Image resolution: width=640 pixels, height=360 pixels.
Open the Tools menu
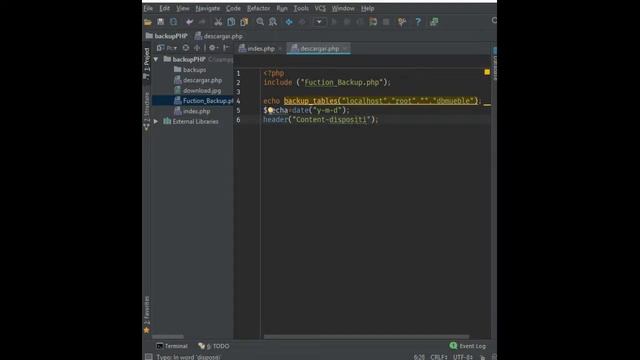click(x=301, y=8)
